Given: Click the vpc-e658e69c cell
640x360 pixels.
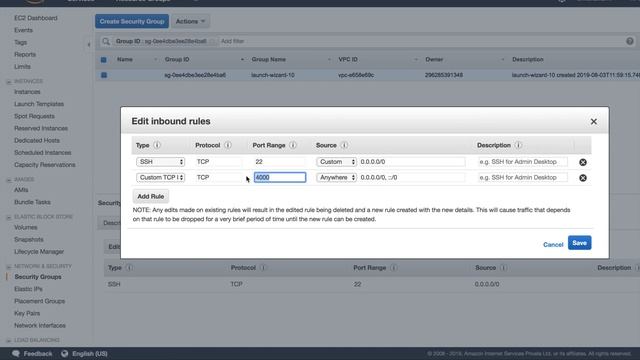Looking at the screenshot, I should pos(356,76).
